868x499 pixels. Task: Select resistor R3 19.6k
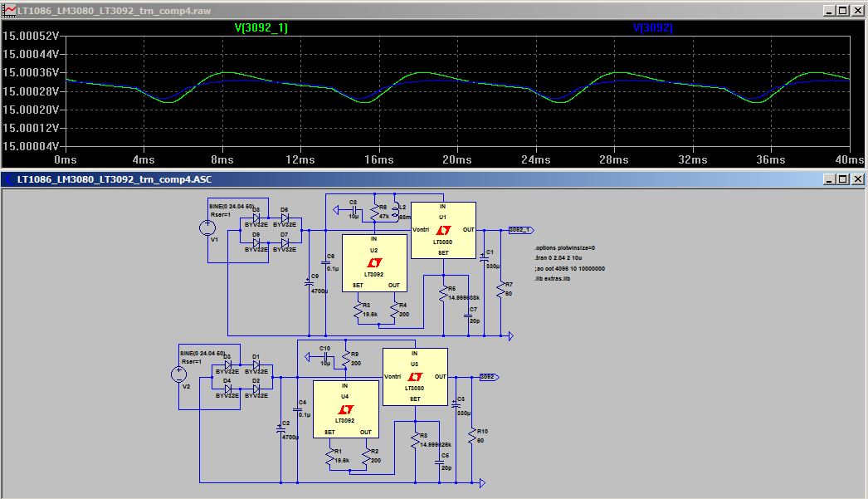(358, 311)
